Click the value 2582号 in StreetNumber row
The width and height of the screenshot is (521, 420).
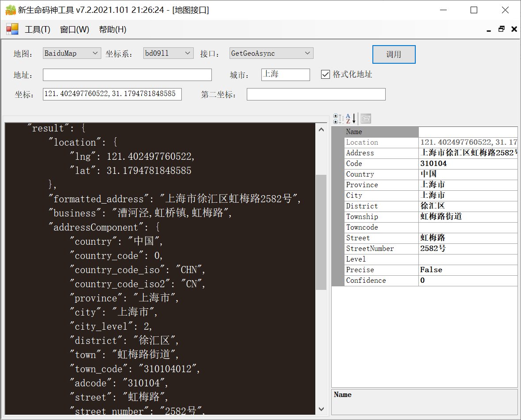(433, 248)
